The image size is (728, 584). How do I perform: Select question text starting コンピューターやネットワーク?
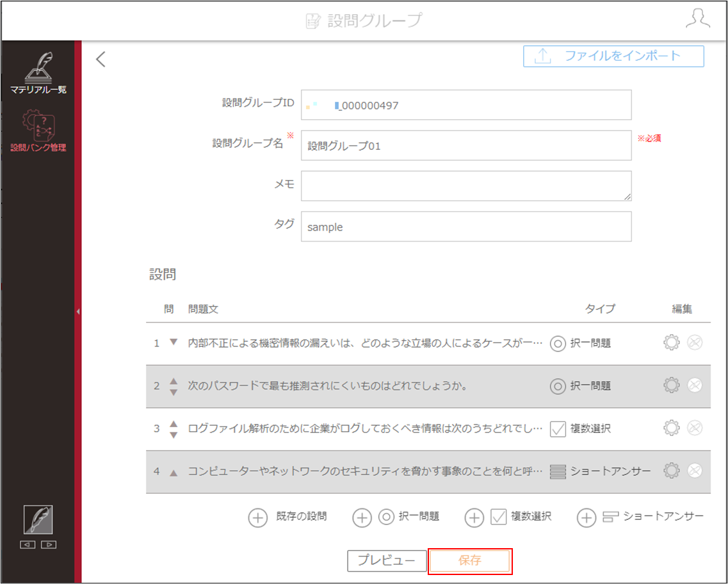[365, 471]
